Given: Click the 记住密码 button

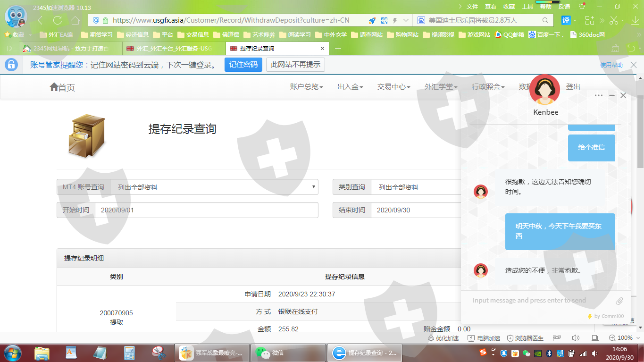Looking at the screenshot, I should pyautogui.click(x=243, y=65).
